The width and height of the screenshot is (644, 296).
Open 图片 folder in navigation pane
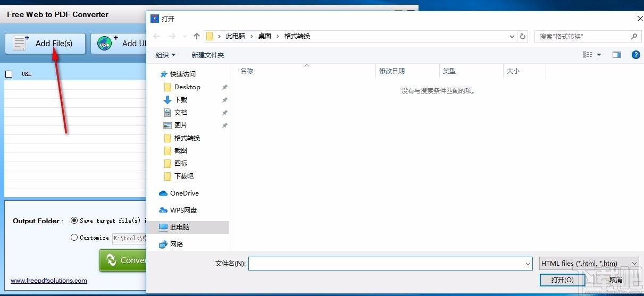[x=181, y=125]
